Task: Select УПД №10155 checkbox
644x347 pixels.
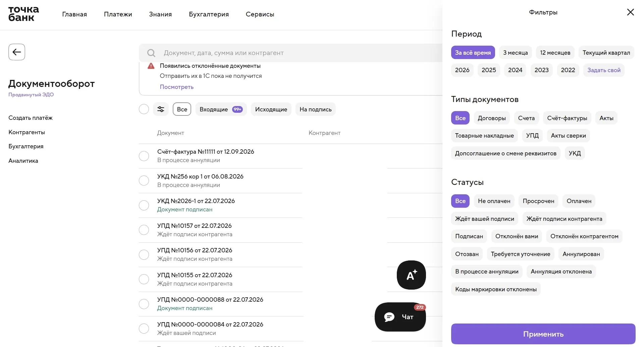Action: 144,279
